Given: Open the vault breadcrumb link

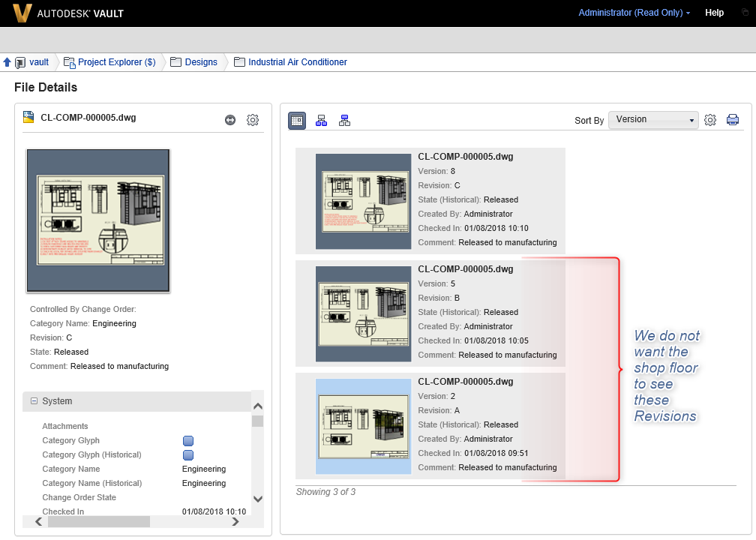Looking at the screenshot, I should click(38, 62).
